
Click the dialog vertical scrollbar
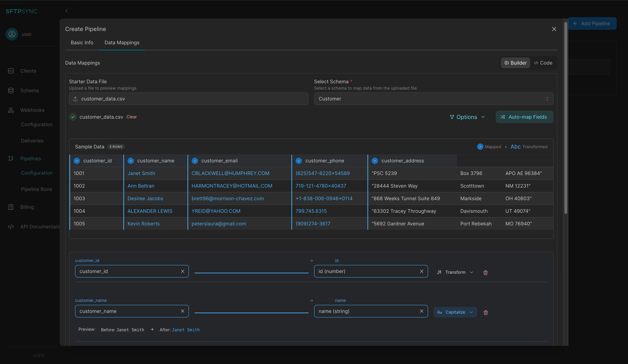pyautogui.click(x=566, y=118)
